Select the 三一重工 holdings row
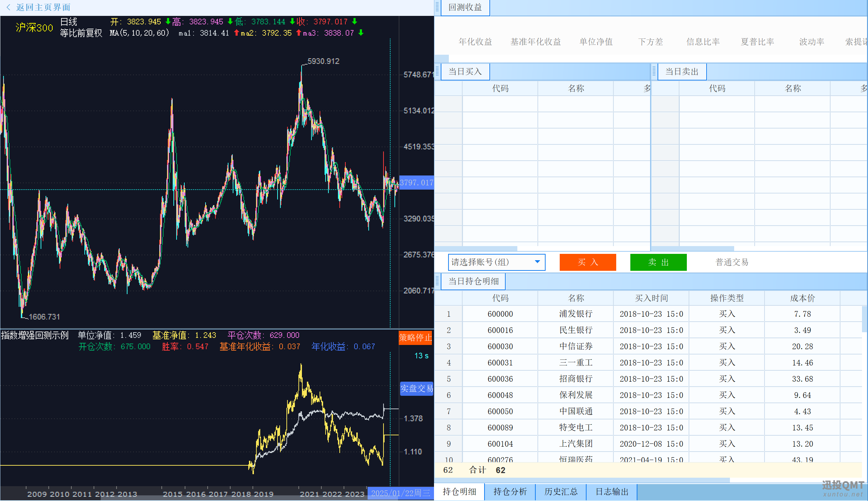The image size is (868, 501). point(648,363)
